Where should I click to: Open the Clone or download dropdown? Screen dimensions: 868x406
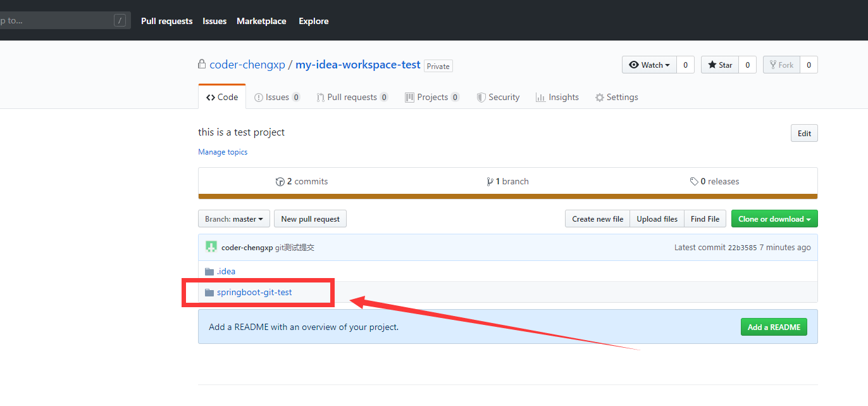[774, 219]
